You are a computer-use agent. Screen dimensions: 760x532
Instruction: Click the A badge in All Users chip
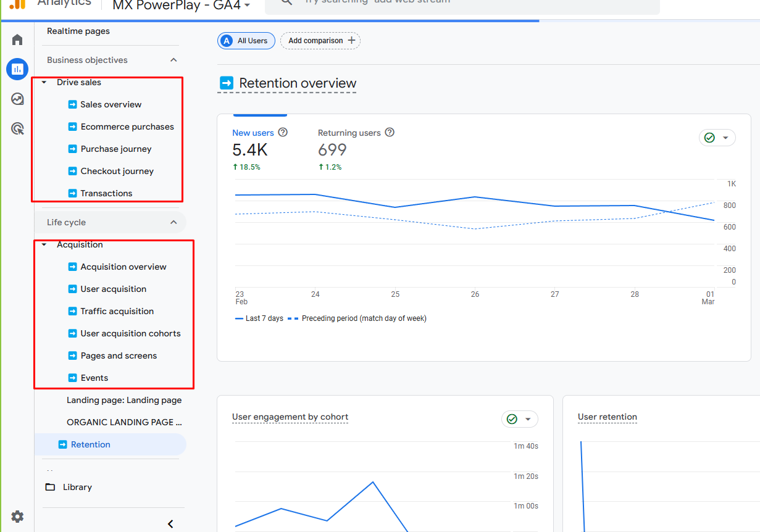(227, 41)
